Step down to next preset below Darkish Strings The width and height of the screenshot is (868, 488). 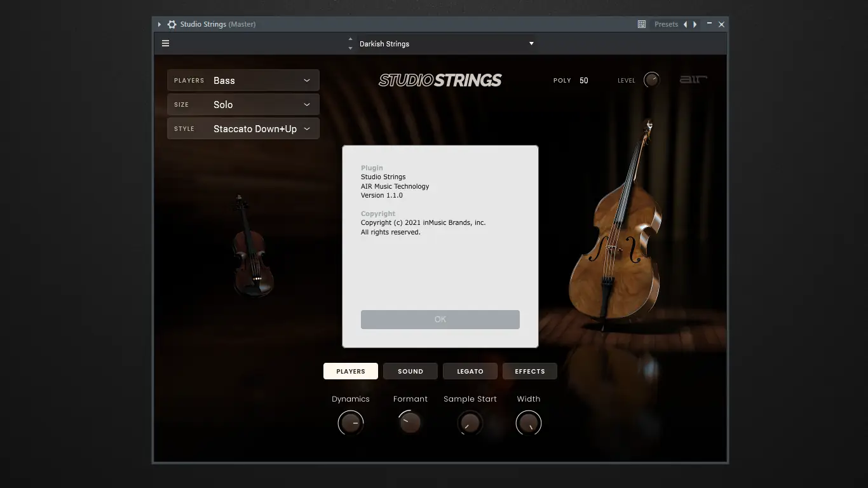(350, 48)
